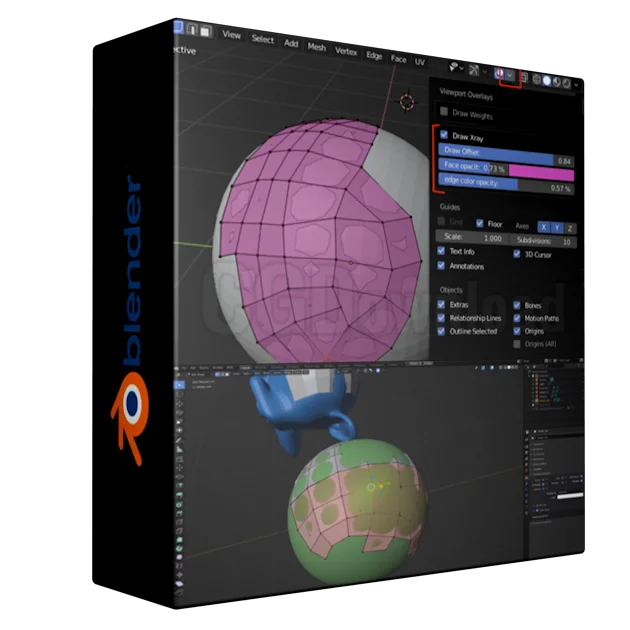Enable the Grid checkbox

(441, 221)
